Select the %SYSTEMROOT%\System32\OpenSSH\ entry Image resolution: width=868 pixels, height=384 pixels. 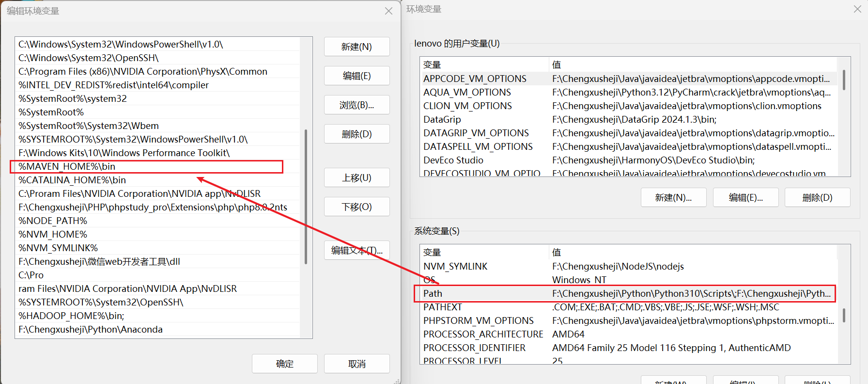(x=157, y=302)
